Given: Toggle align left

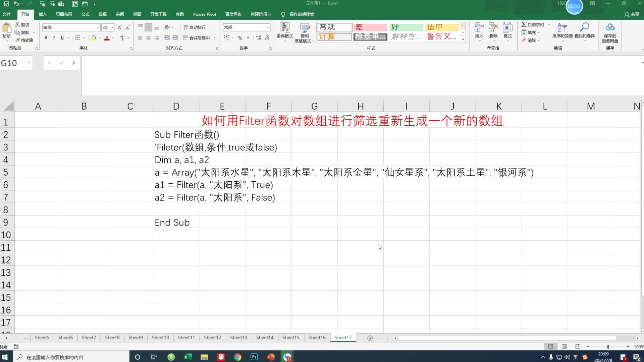Looking at the screenshot, I should pos(140,38).
